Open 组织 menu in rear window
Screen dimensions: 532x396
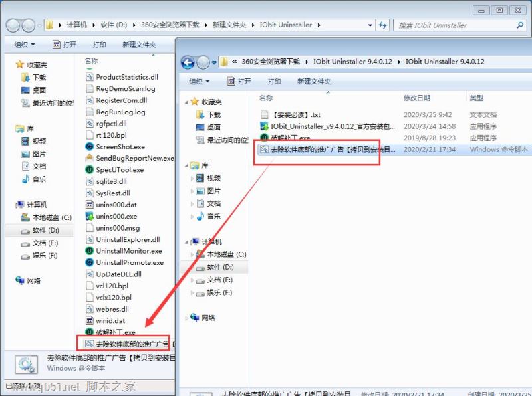click(25, 45)
